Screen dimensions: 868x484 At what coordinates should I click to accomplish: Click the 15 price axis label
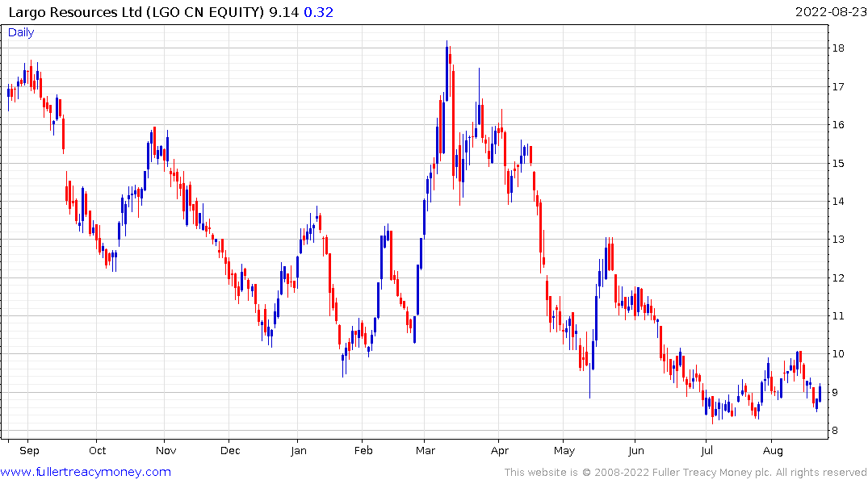838,163
